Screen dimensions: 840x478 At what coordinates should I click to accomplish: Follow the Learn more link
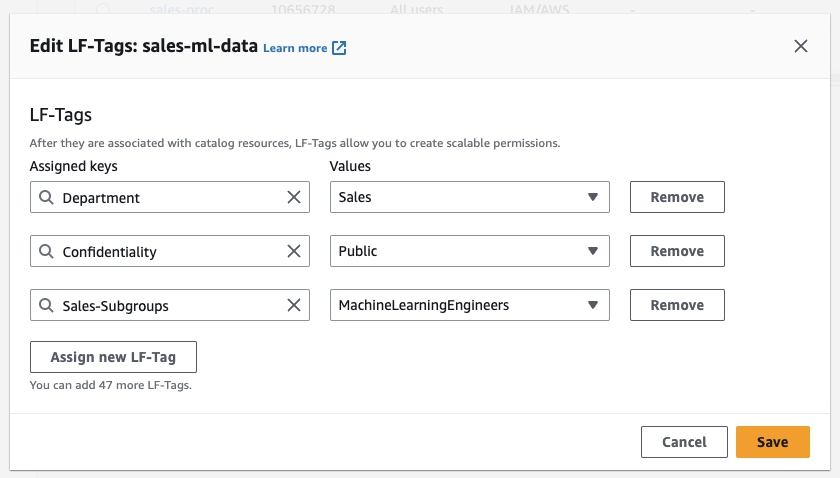(x=295, y=48)
